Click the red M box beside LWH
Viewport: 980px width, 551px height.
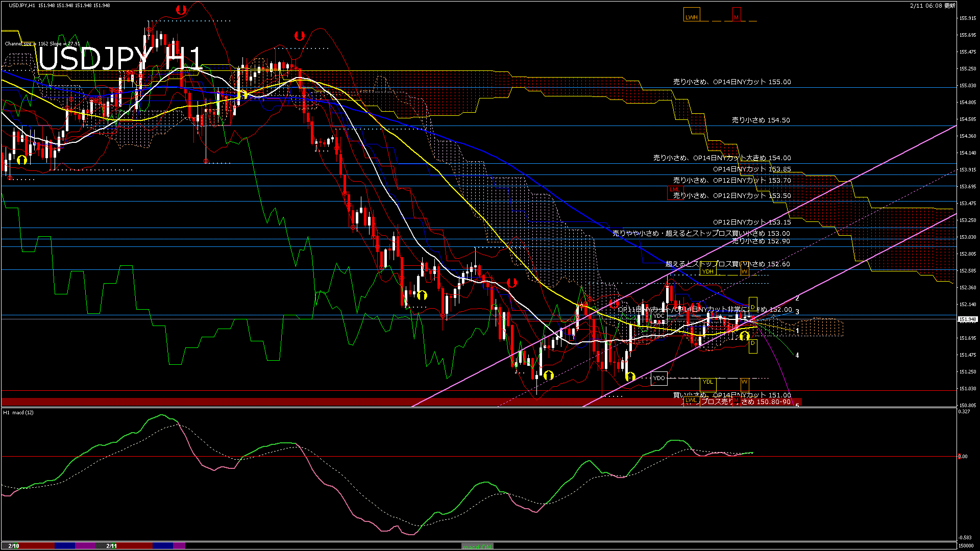pos(737,15)
